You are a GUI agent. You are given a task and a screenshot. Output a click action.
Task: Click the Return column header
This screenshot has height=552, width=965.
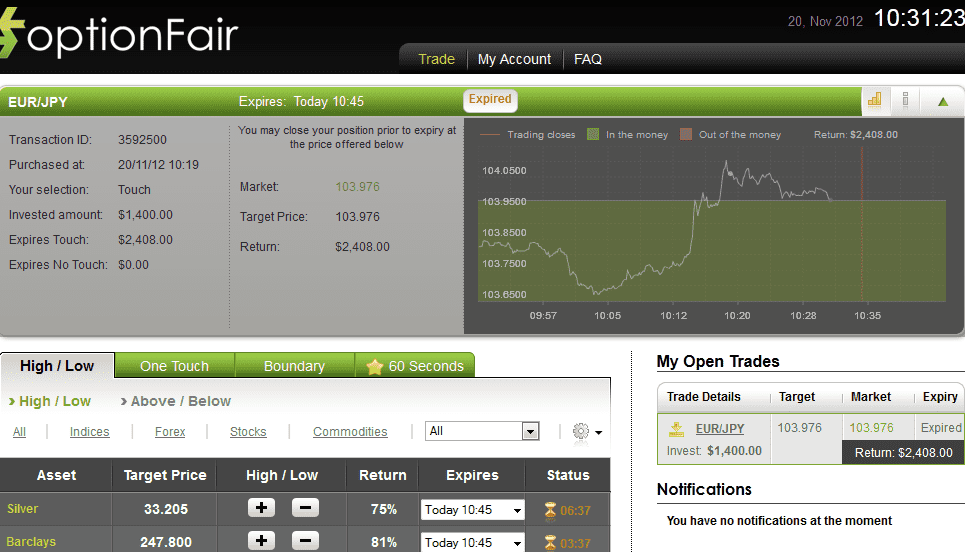(x=383, y=475)
